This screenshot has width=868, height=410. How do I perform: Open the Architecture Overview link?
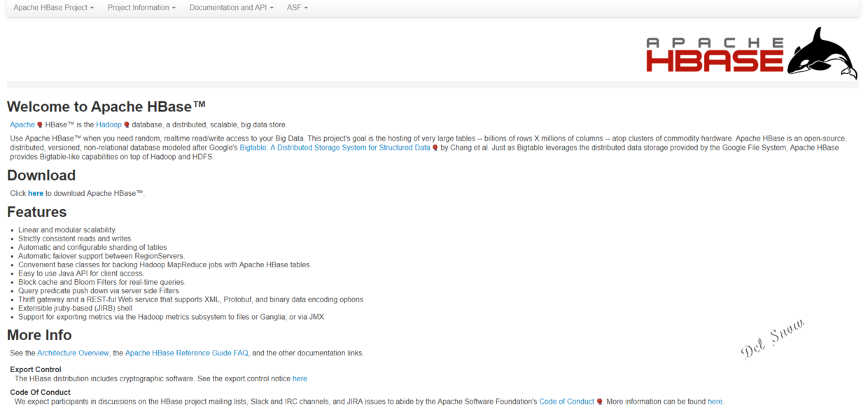coord(73,353)
